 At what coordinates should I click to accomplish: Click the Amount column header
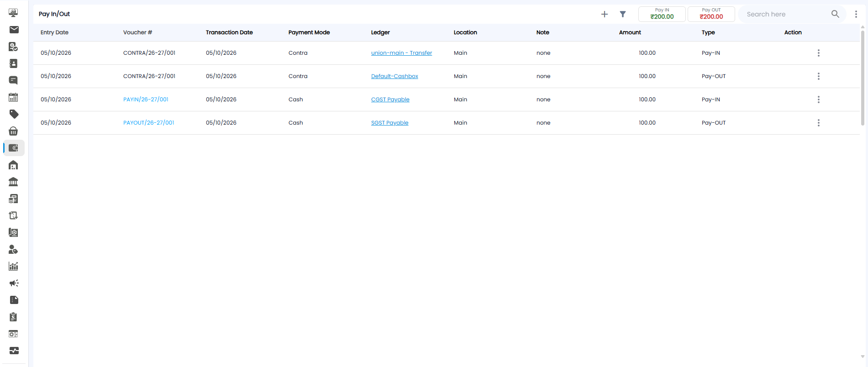pos(630,32)
